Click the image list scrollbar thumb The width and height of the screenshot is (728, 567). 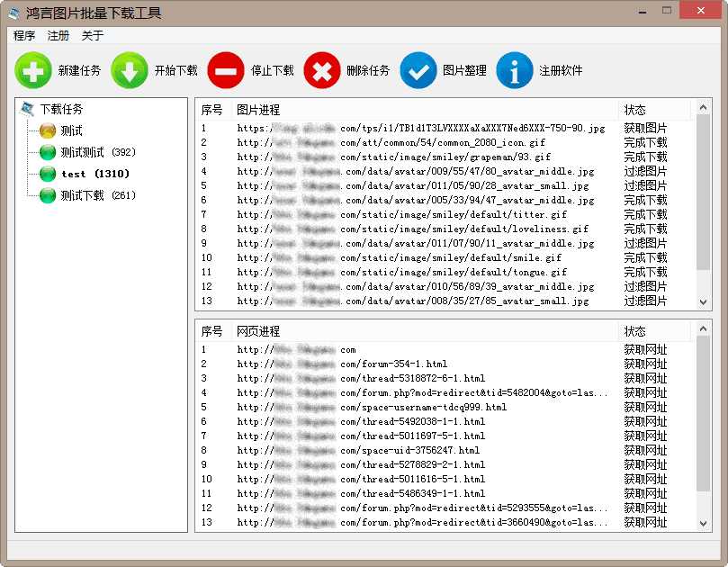click(x=704, y=193)
